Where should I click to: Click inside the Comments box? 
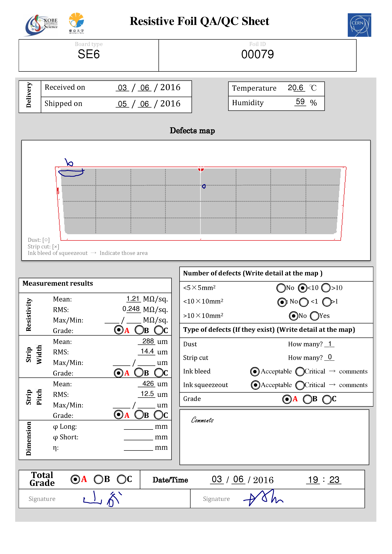274,437
